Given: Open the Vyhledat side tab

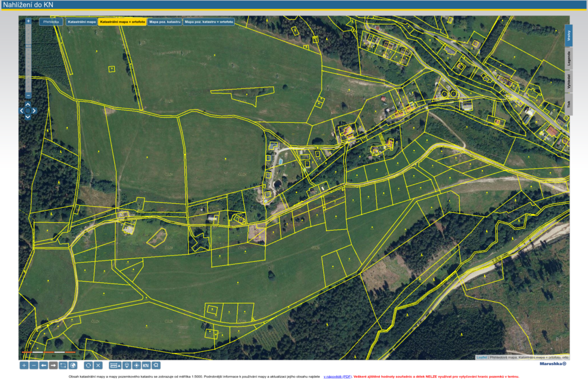Looking at the screenshot, I should pyautogui.click(x=568, y=82).
